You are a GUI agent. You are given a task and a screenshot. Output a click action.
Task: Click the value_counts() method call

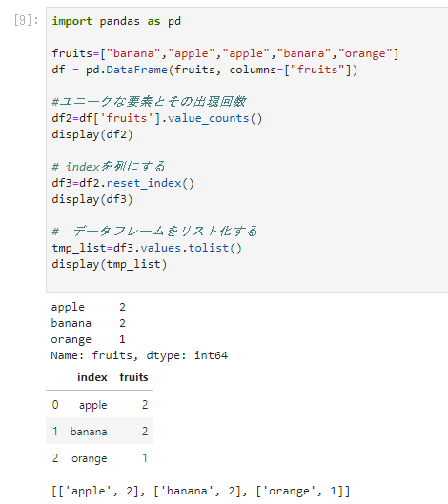(214, 118)
